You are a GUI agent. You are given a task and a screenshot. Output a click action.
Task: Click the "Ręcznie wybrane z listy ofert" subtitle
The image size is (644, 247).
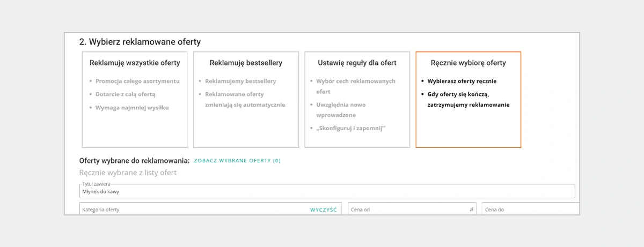pos(128,173)
